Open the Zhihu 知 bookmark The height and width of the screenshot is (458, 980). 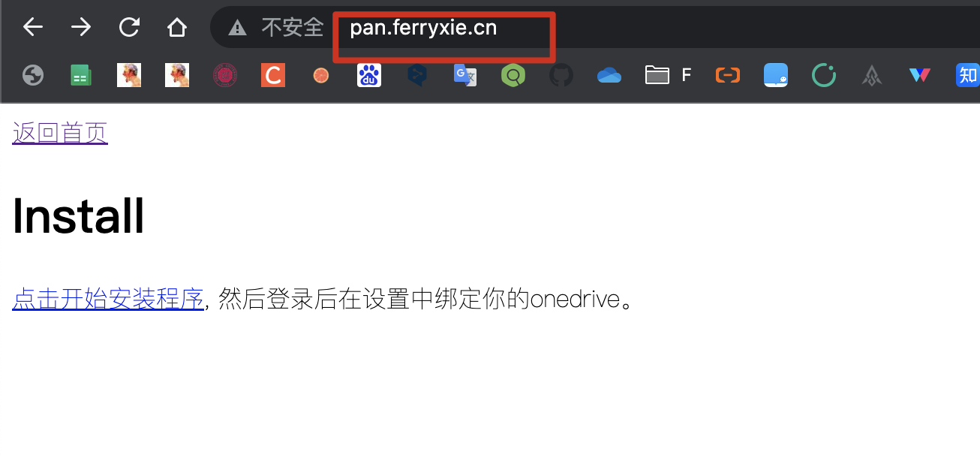tap(967, 75)
